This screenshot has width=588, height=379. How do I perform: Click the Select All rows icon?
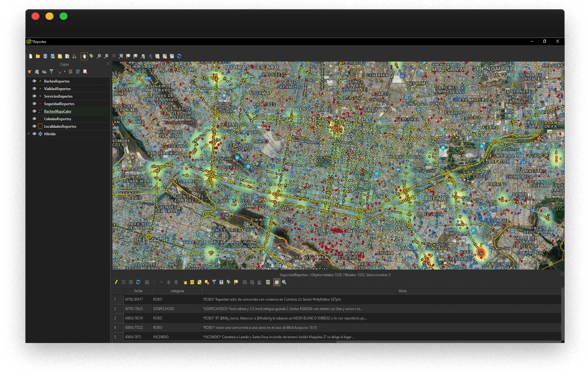pos(192,282)
